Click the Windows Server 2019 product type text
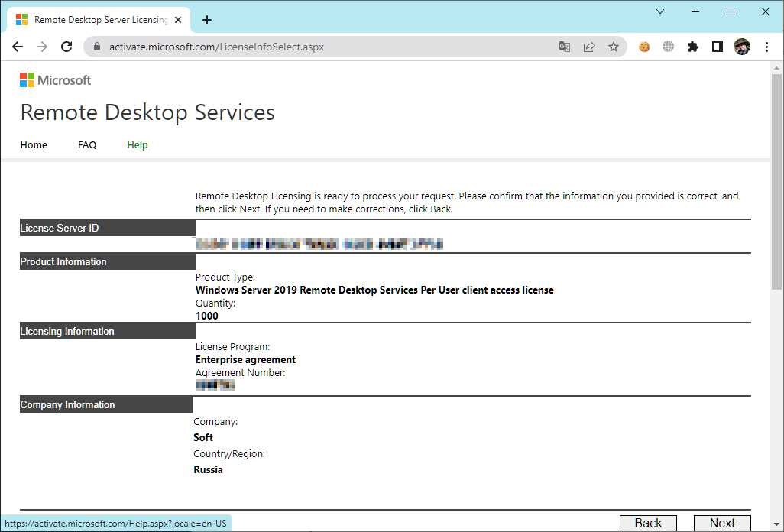Viewport: 784px width, 532px height. [x=374, y=290]
